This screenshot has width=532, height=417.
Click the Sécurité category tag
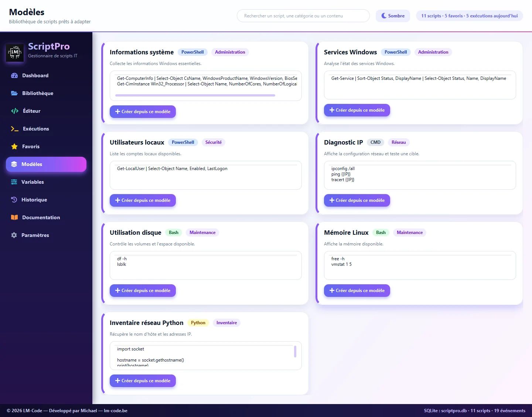[x=214, y=142]
